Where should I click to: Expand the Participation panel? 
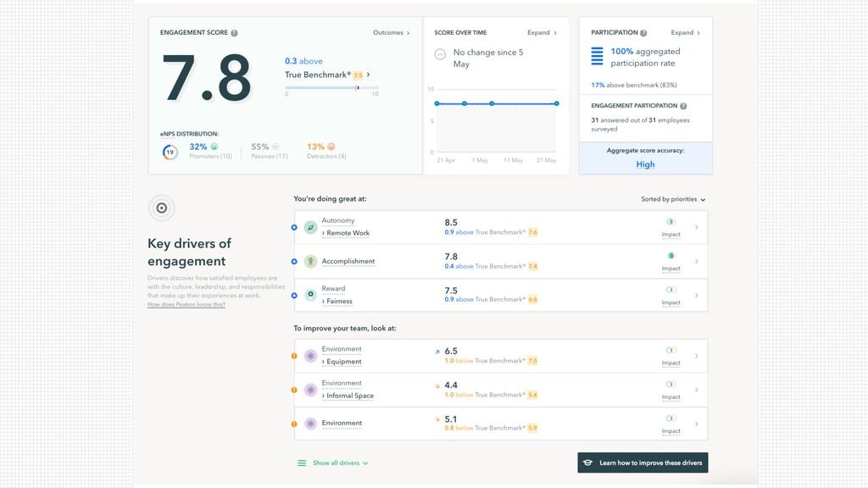[x=685, y=33]
